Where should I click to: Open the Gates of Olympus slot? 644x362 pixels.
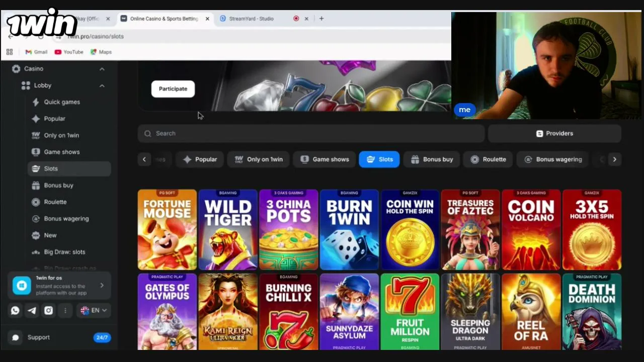tap(167, 312)
